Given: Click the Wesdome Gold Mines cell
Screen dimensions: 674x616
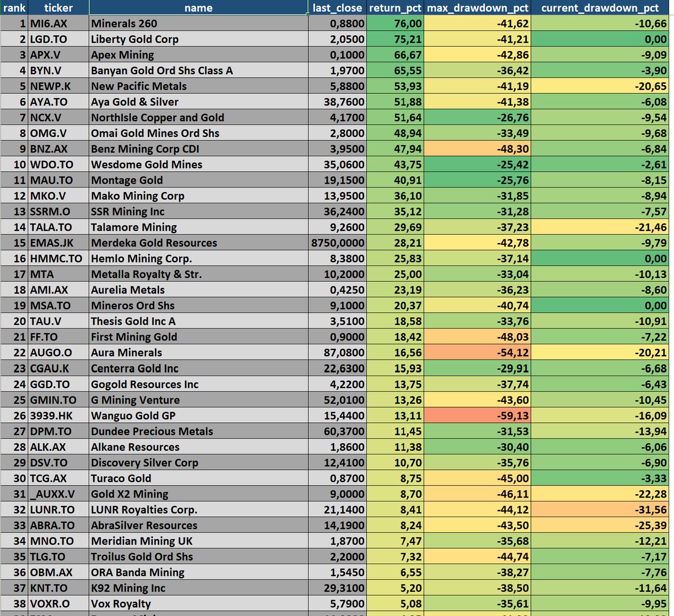Looking at the screenshot, I should click(198, 165).
